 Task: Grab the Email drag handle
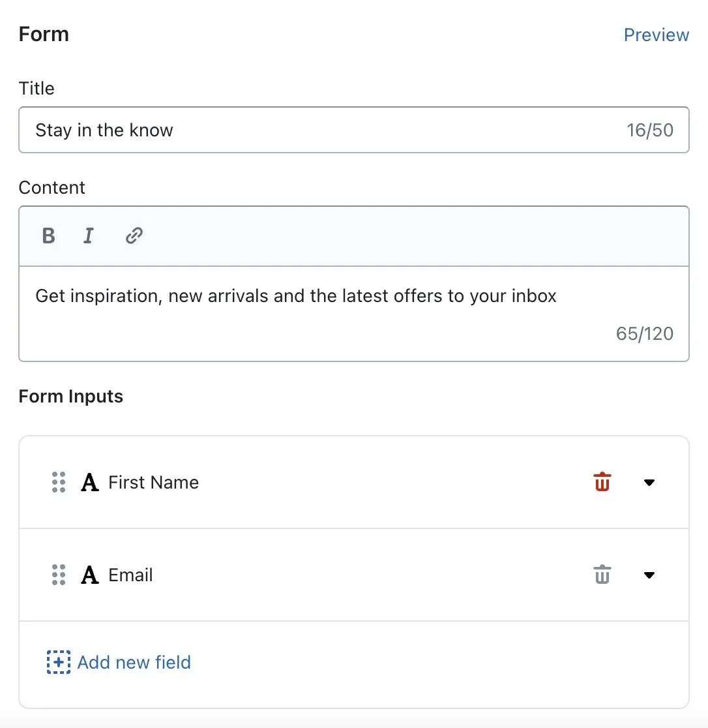click(59, 575)
